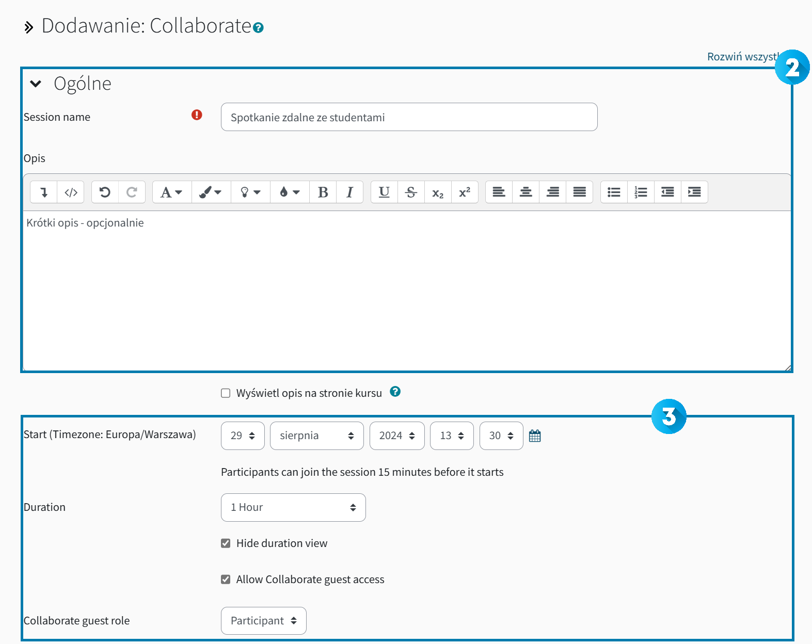Click the undo button in editor toolbar

click(105, 192)
